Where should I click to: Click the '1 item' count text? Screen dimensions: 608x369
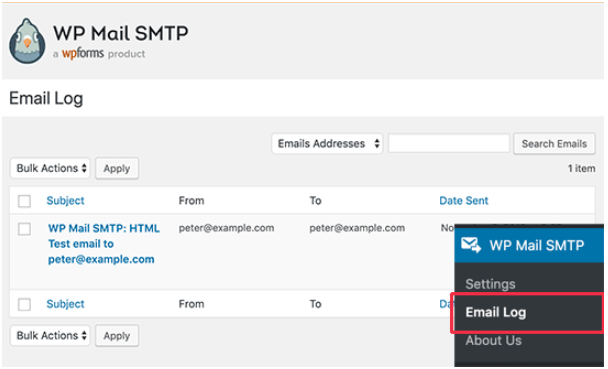pyautogui.click(x=581, y=169)
